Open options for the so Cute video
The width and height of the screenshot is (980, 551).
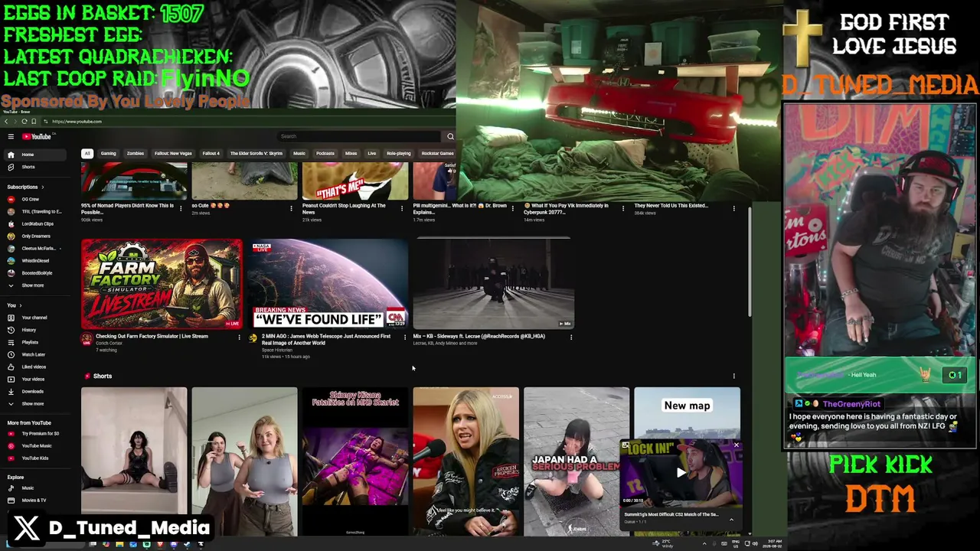click(x=291, y=207)
